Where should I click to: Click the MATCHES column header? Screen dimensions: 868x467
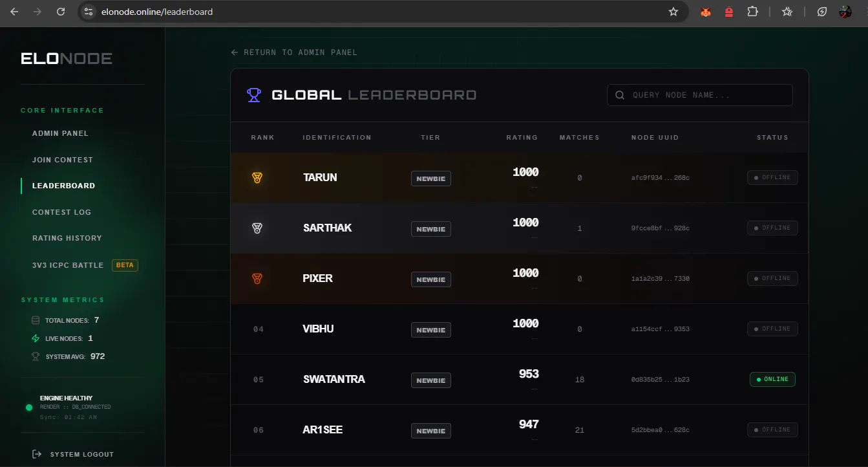[x=579, y=137]
